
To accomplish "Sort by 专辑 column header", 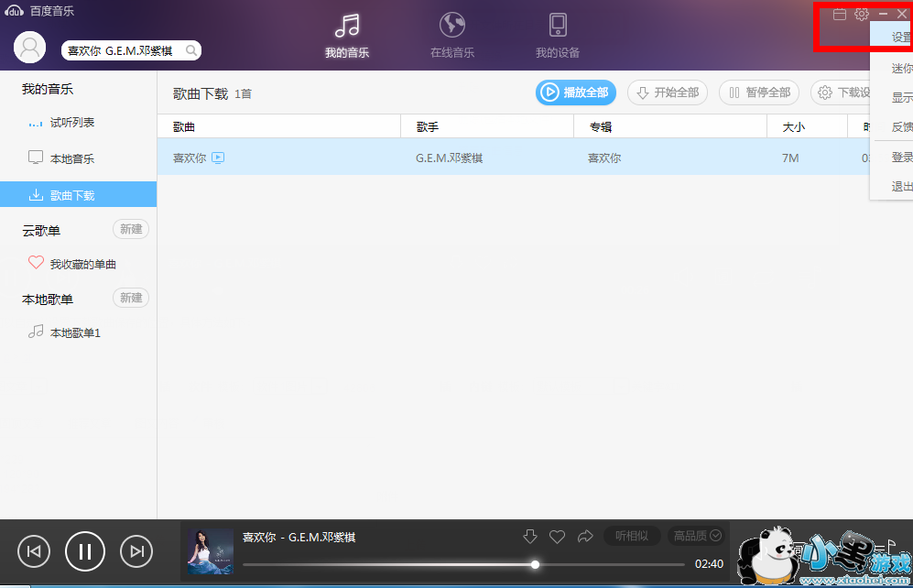I will [670, 127].
